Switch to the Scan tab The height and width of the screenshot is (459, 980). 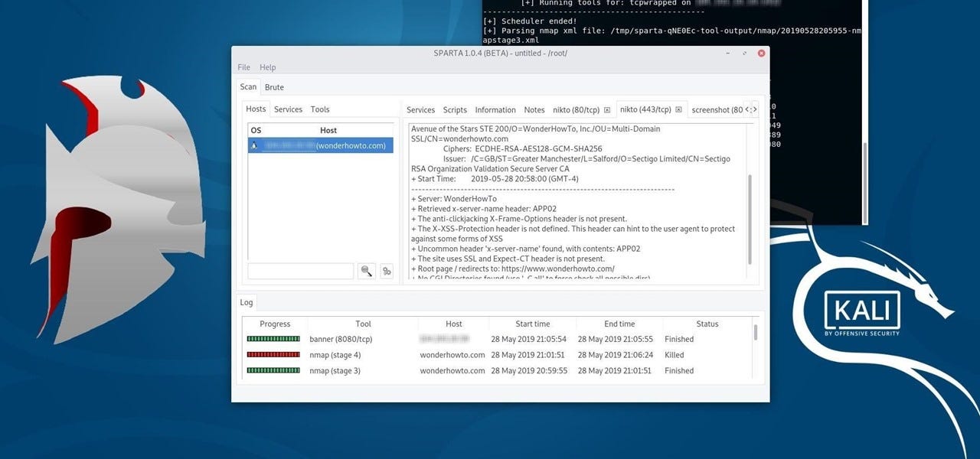click(248, 86)
